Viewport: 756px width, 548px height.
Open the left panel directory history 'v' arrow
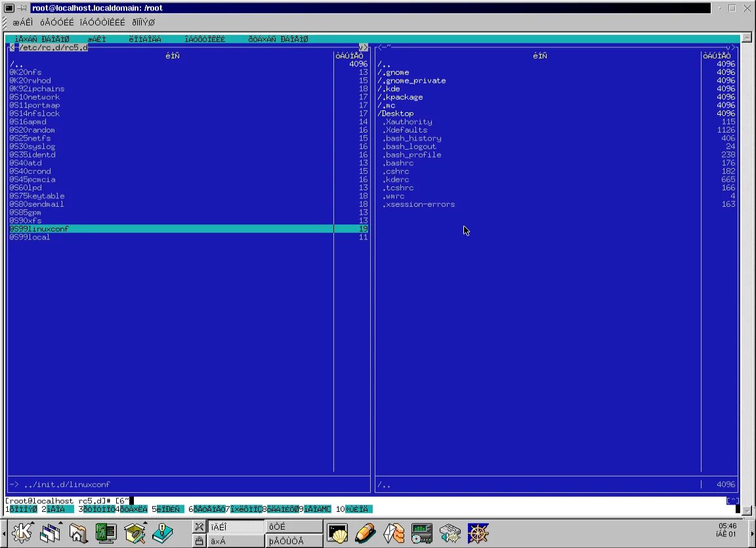pyautogui.click(x=362, y=47)
